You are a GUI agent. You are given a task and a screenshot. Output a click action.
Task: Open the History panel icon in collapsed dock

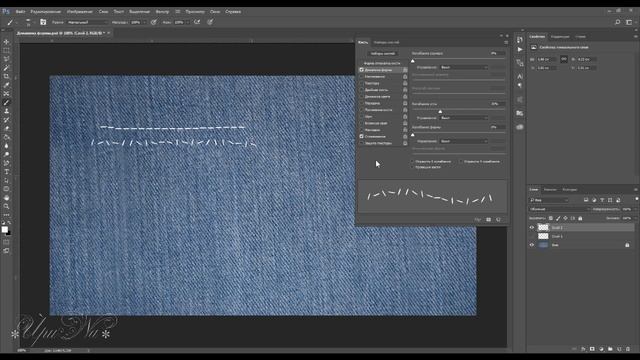click(520, 40)
